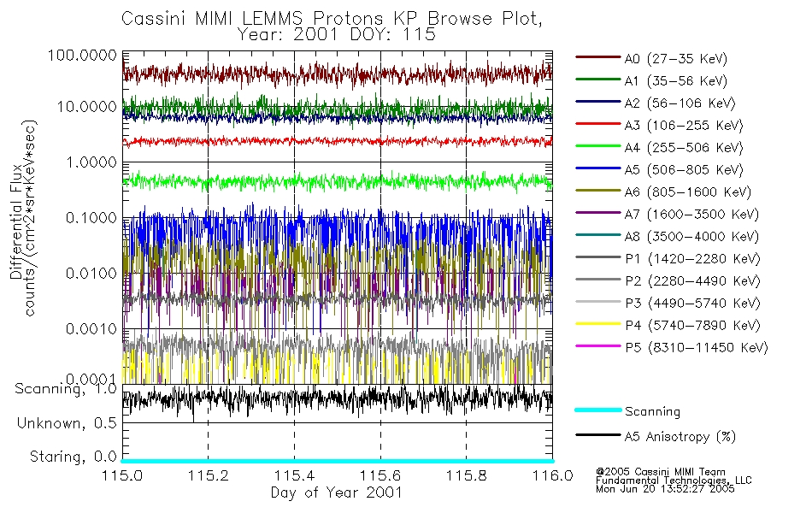
Task: Click the P3 (4490-5740 KeV) legend label
Action: coord(692,304)
